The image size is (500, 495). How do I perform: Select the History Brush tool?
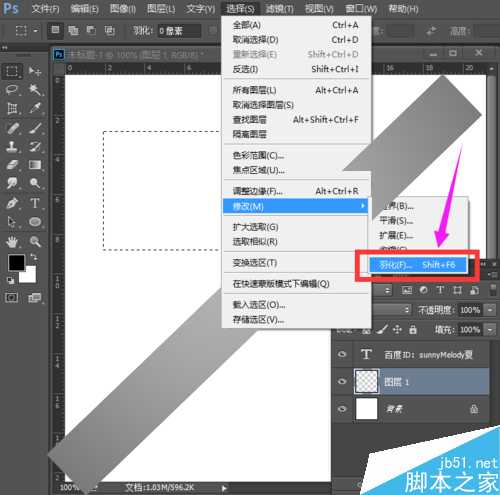(35, 146)
